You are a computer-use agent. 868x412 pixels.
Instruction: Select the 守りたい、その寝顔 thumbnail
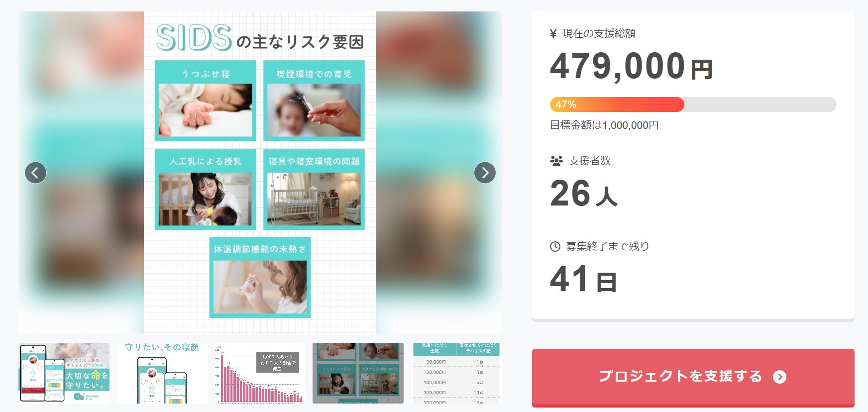pyautogui.click(x=162, y=373)
